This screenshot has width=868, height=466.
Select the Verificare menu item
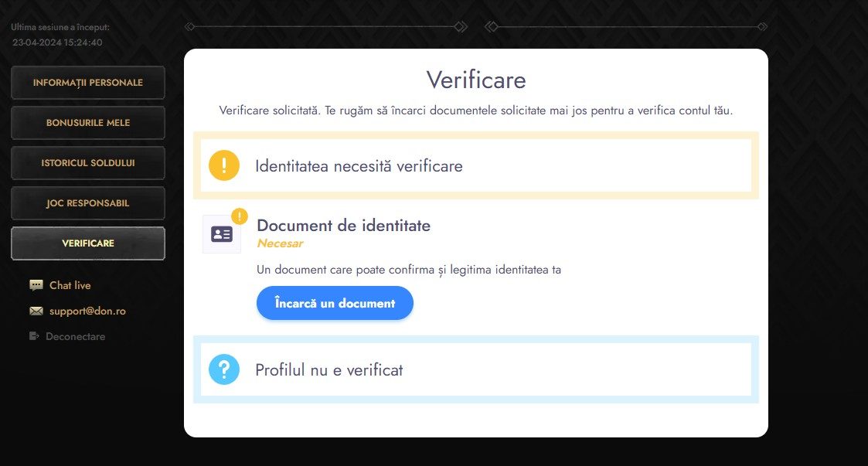[88, 243]
